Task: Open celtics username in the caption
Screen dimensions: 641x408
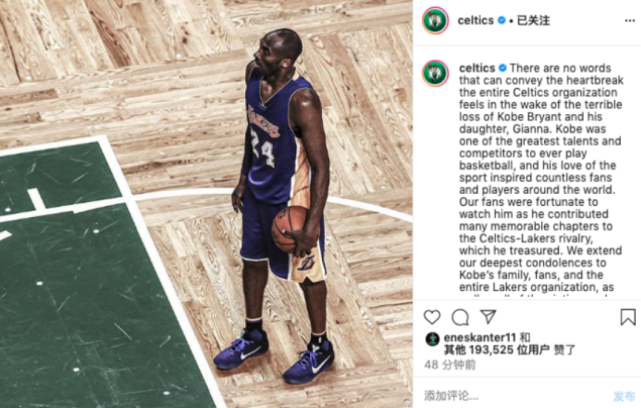Action: (x=477, y=68)
